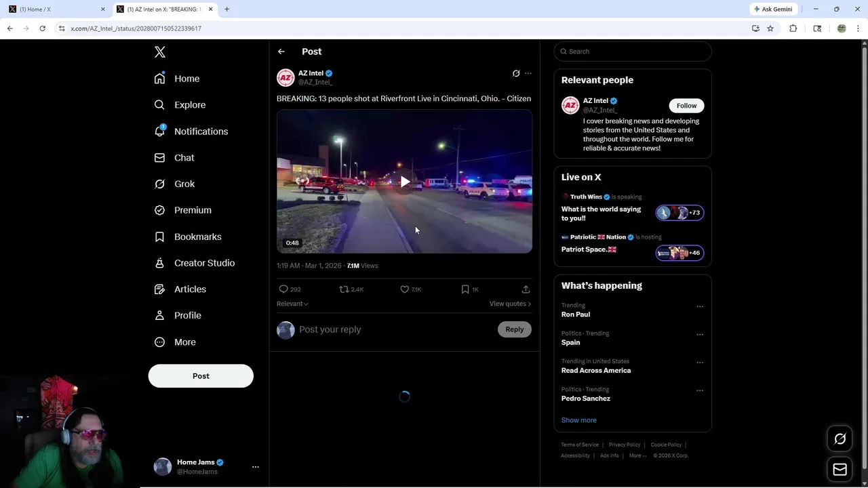This screenshot has width=868, height=488.
Task: Open View quotes link
Action: pos(510,304)
